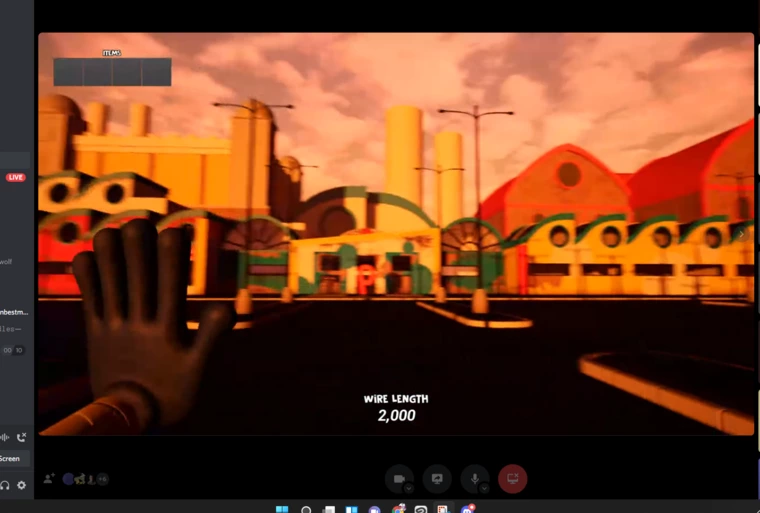Screen dimensions: 760x513
Task: Open Discord user settings gear
Action: coord(21,485)
